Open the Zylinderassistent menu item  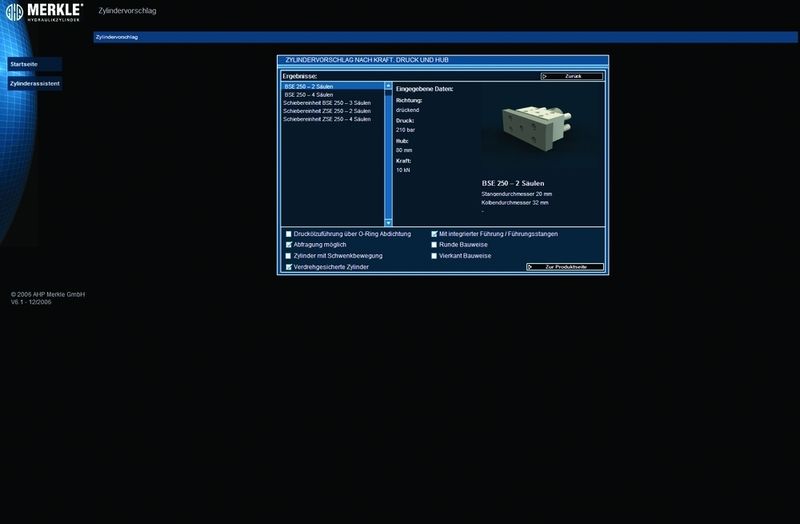[34, 84]
